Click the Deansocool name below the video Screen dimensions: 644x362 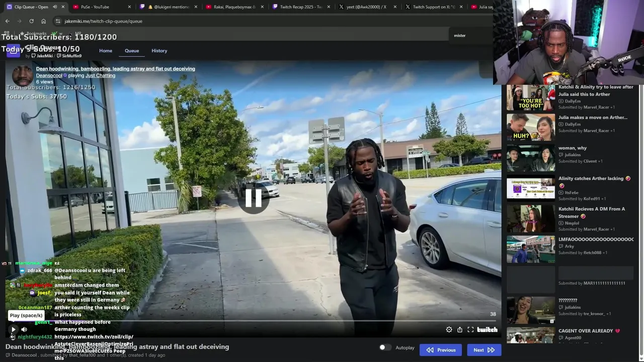click(24, 355)
